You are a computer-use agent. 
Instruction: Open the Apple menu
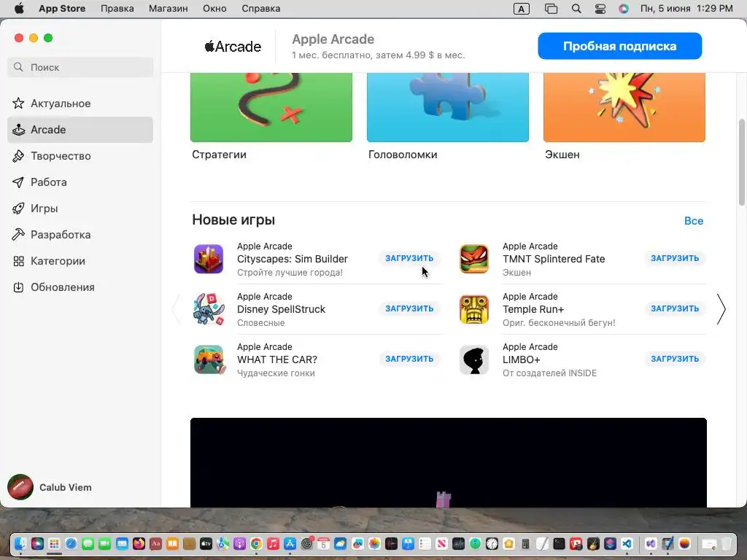pyautogui.click(x=19, y=9)
